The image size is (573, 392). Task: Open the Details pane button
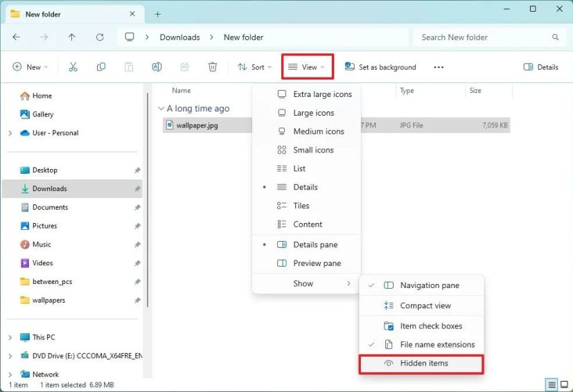click(541, 67)
